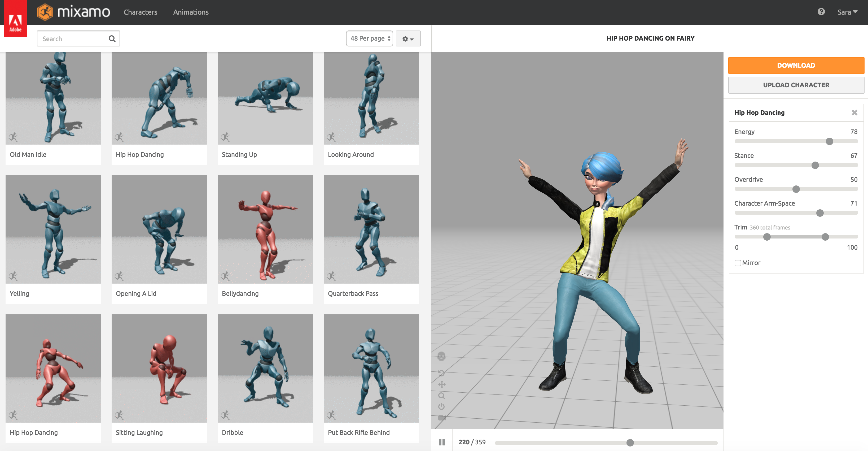Click the 'Bellydancing' caption text
The height and width of the screenshot is (451, 868).
pos(240,294)
